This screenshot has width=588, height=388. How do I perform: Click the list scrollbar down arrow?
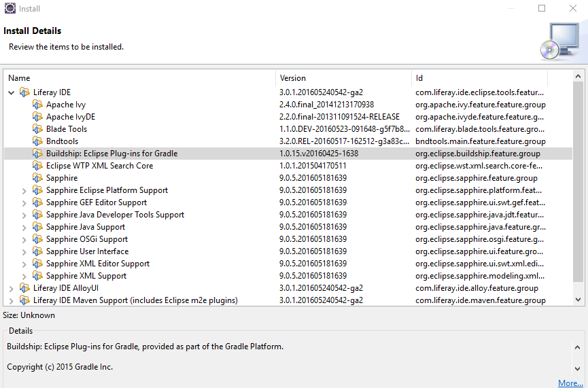(578, 300)
